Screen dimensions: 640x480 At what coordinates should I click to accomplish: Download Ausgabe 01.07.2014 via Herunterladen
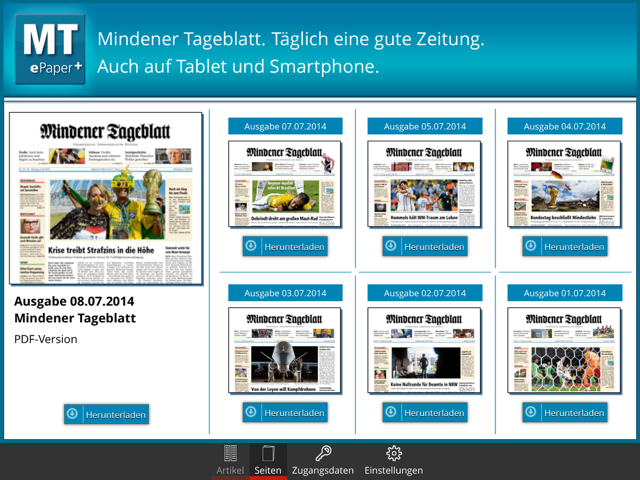point(564,412)
